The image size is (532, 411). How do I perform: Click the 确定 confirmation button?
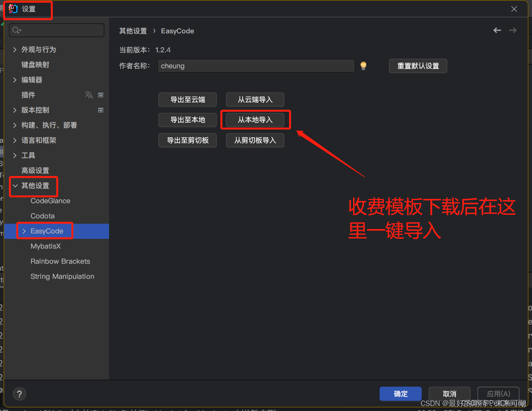click(x=400, y=394)
